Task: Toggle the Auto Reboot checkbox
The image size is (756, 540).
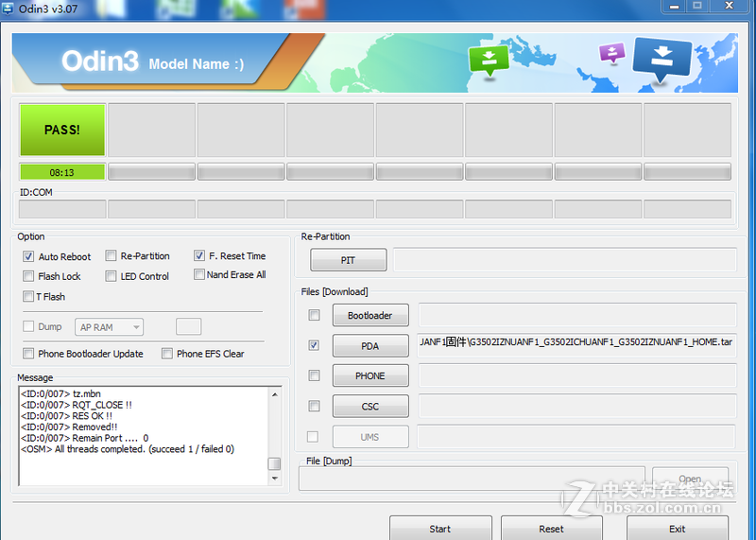Action: (28, 256)
